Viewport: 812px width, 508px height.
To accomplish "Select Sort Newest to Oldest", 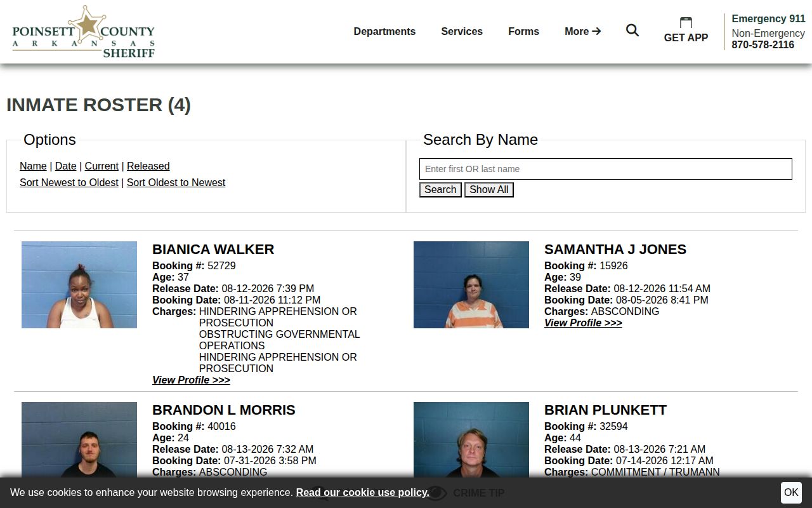I will 69,182.
